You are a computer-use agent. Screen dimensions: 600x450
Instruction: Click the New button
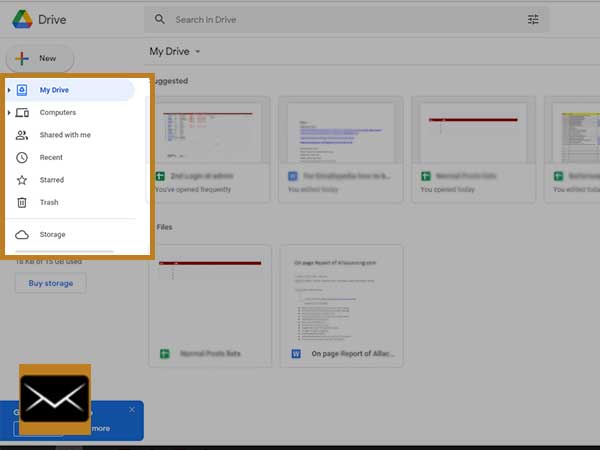tap(40, 59)
